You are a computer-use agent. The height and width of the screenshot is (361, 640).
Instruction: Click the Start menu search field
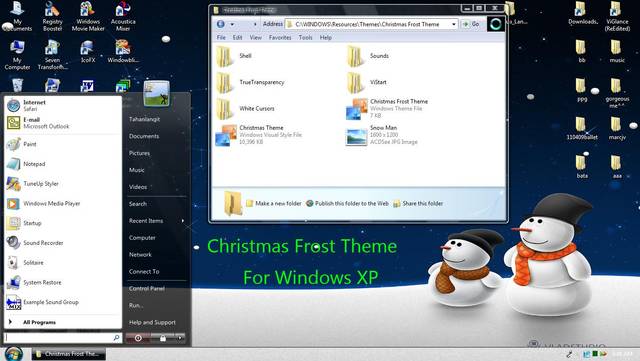62,338
